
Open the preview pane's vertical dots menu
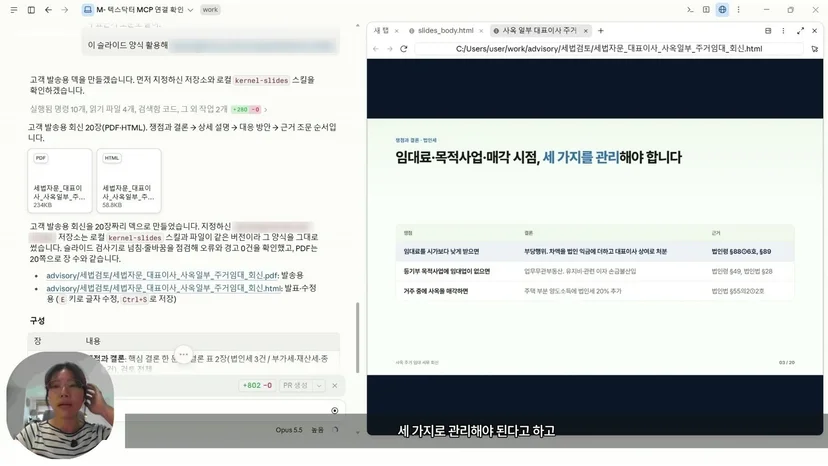[783, 31]
